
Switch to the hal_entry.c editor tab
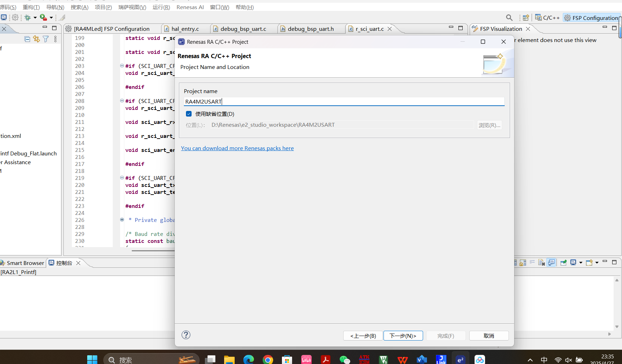[185, 29]
